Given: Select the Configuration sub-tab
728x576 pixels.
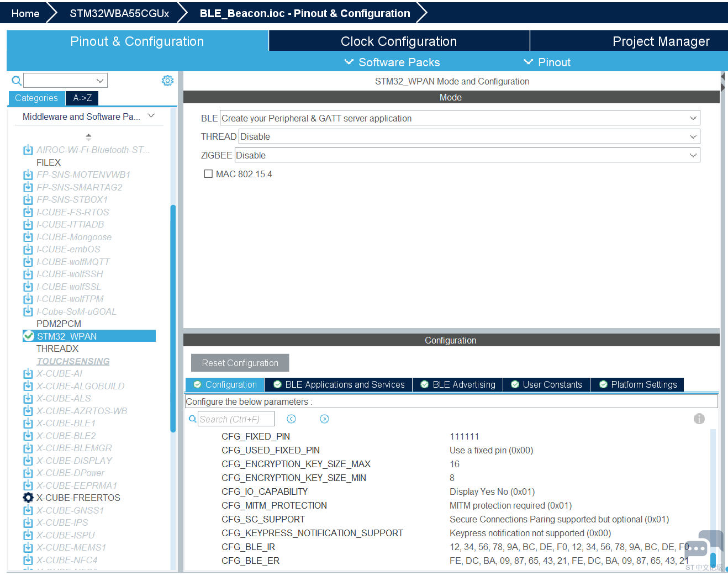Looking at the screenshot, I should [225, 384].
